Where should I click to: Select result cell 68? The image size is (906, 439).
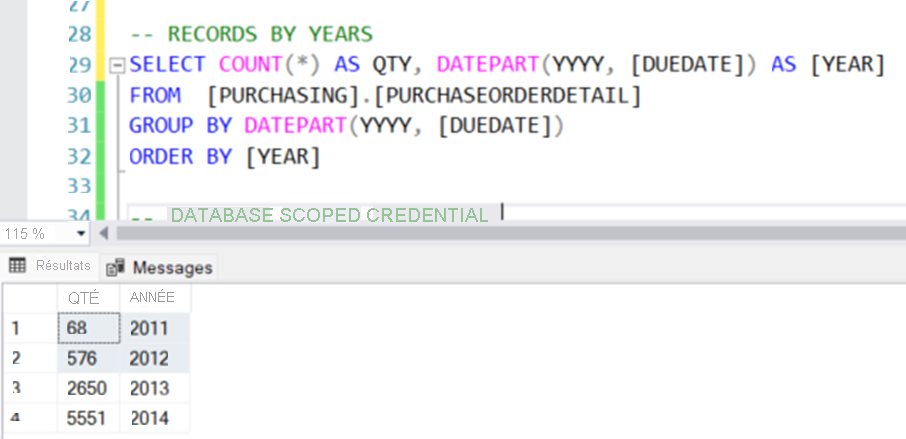[x=89, y=328]
